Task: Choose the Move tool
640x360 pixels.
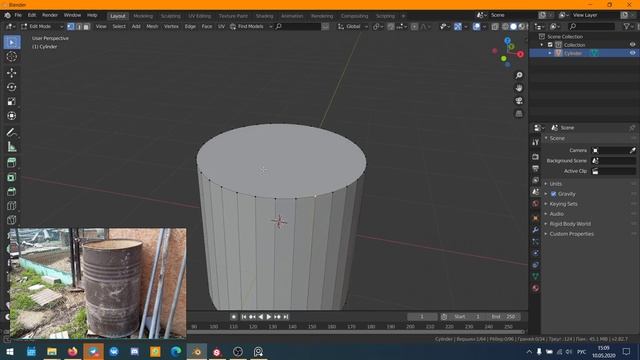Action: (x=11, y=73)
